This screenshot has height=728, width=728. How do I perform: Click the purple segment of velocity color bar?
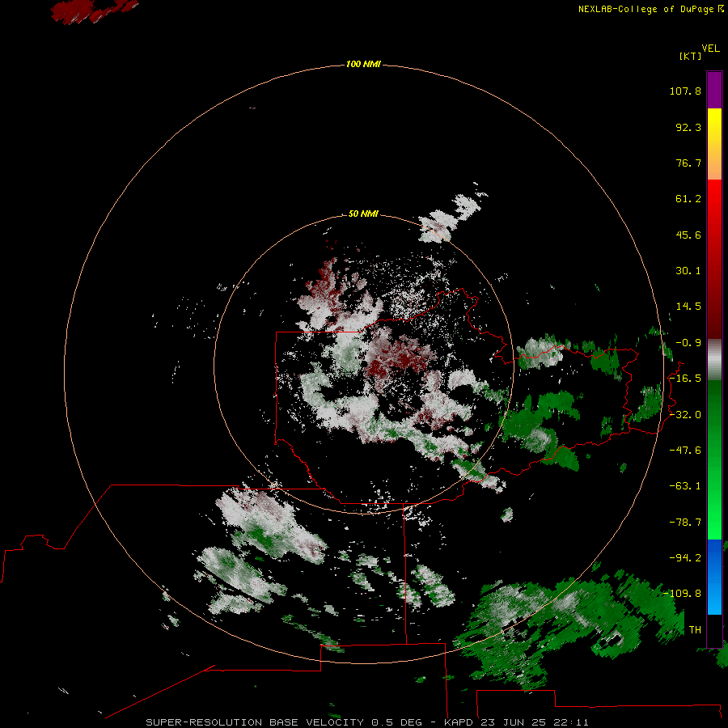point(714,90)
